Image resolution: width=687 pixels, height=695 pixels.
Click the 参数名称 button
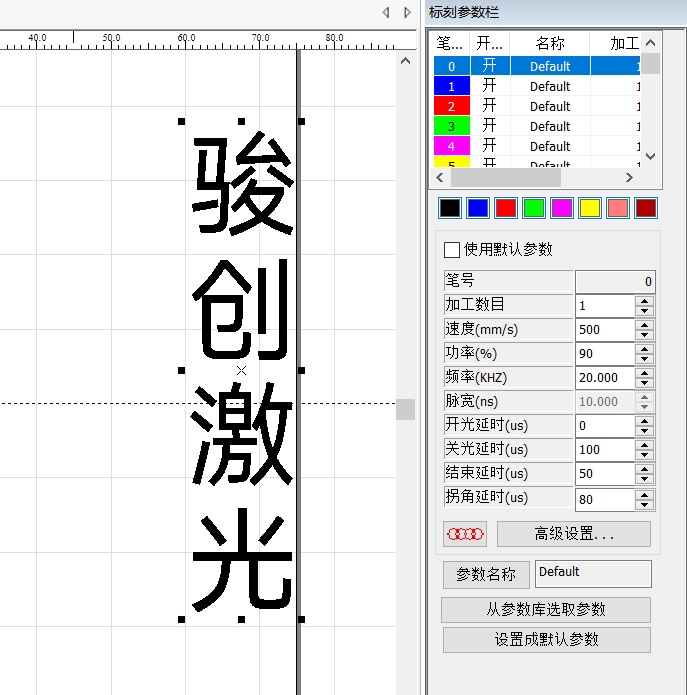pyautogui.click(x=486, y=574)
